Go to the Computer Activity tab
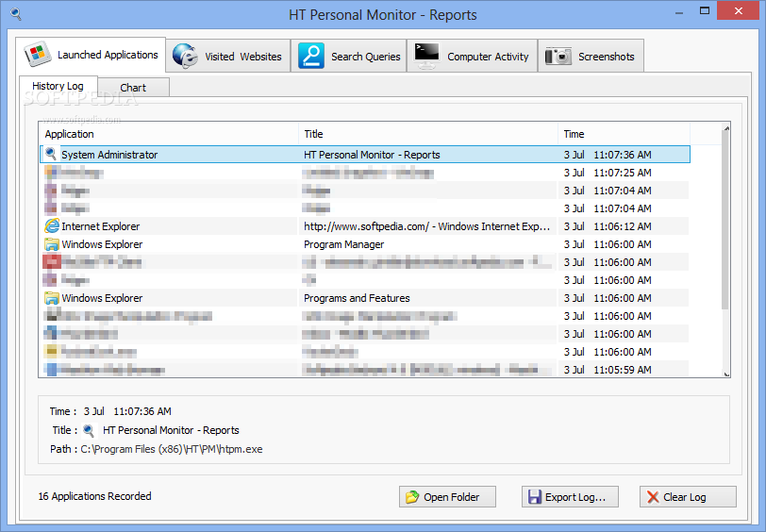The width and height of the screenshot is (766, 532). click(473, 57)
